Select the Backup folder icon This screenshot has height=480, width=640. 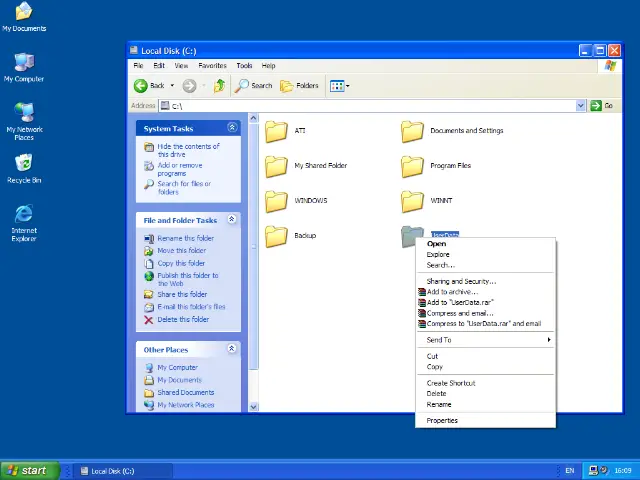pos(276,237)
